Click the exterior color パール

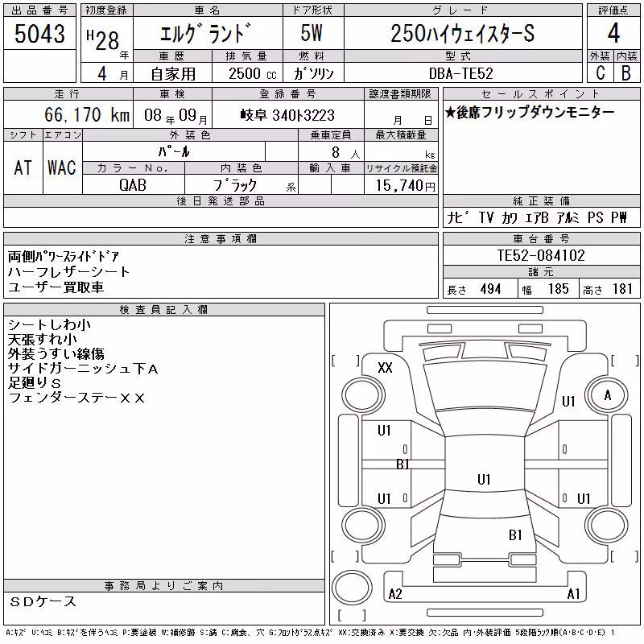174,152
